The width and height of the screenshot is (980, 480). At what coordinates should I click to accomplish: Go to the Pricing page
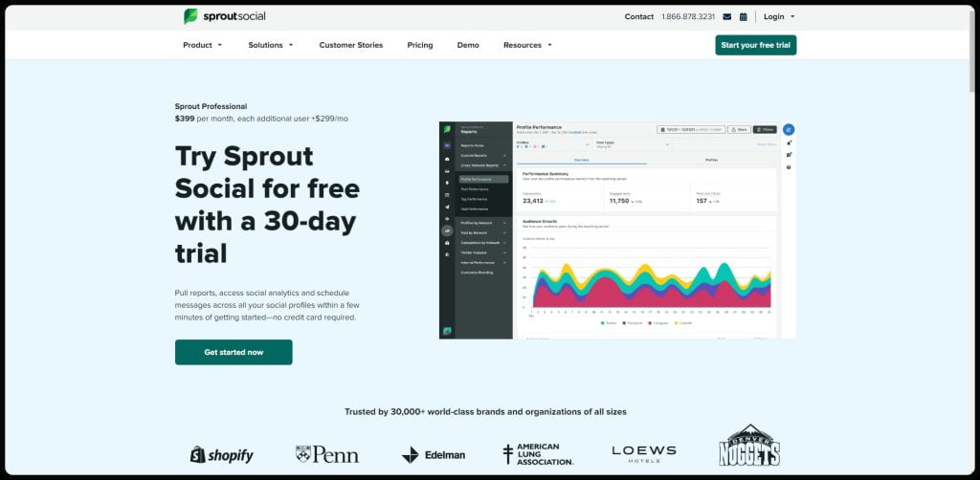pos(420,45)
